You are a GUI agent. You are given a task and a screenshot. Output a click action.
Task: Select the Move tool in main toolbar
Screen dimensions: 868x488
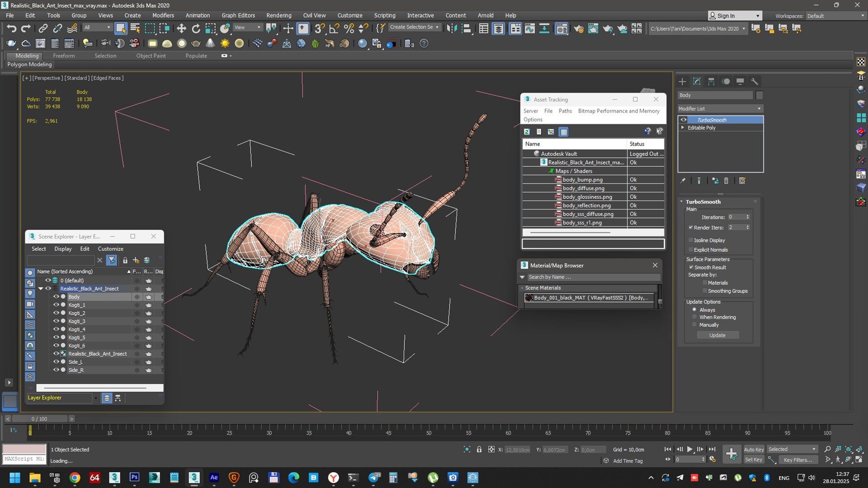point(181,29)
